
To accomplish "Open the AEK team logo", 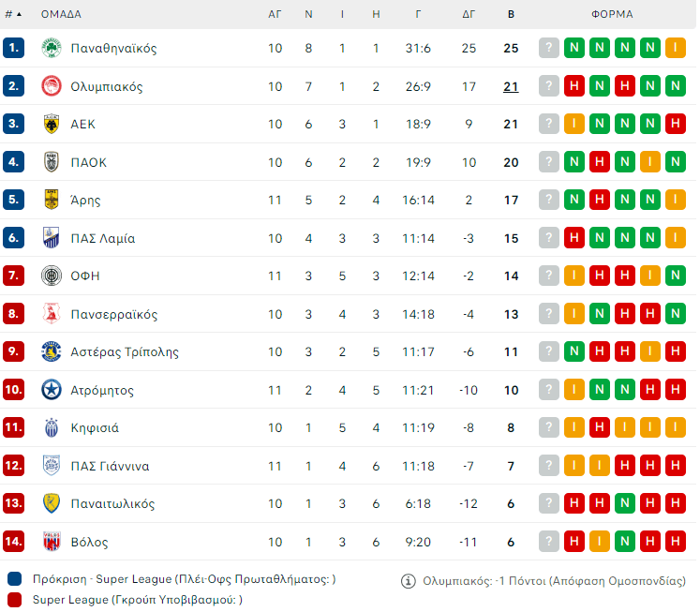I will [x=52, y=124].
